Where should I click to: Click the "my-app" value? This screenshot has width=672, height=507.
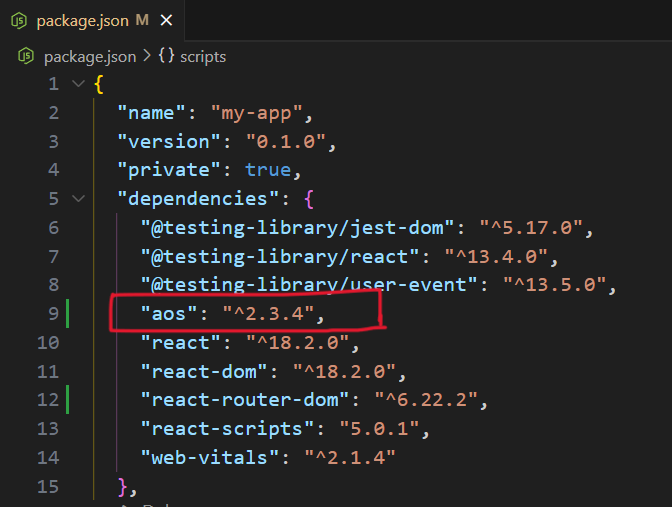[256, 114]
